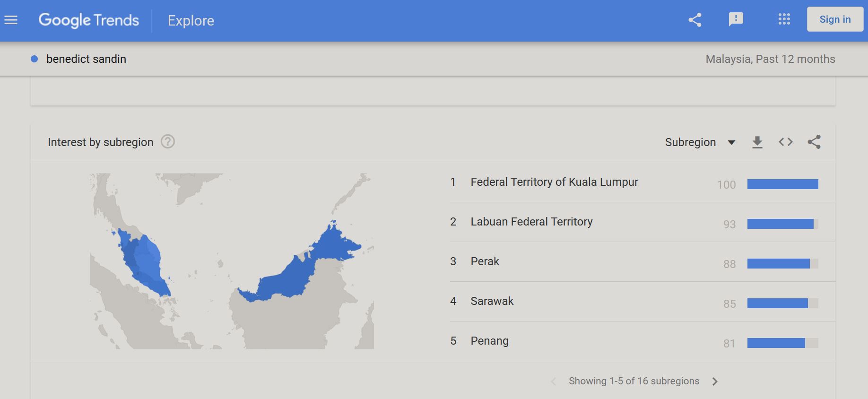Select Labuan Federal Territory row

point(642,222)
